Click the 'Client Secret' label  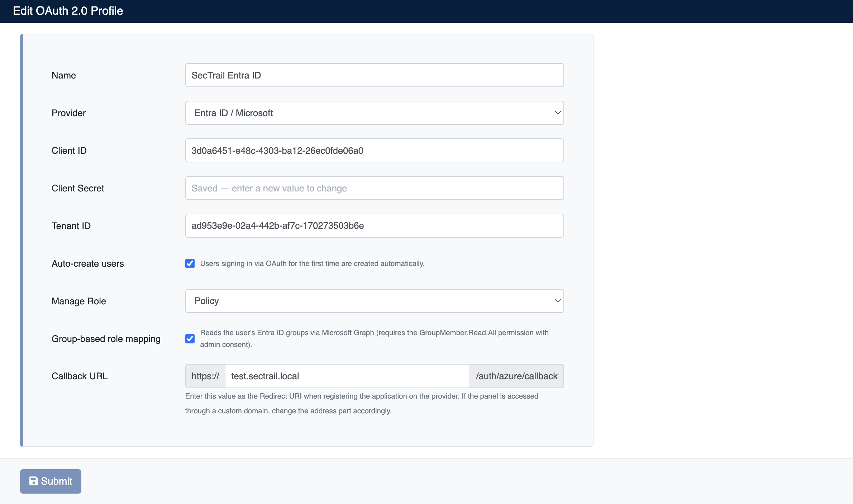click(x=78, y=188)
